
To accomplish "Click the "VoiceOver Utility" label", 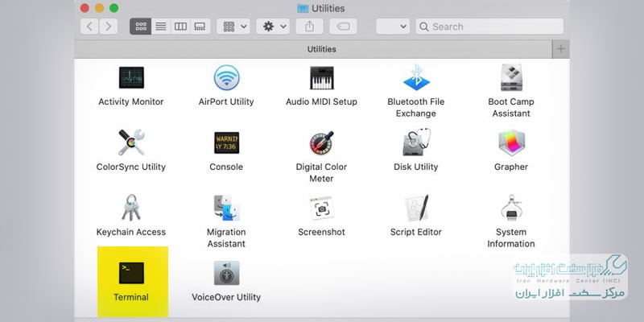I will pos(226,297).
